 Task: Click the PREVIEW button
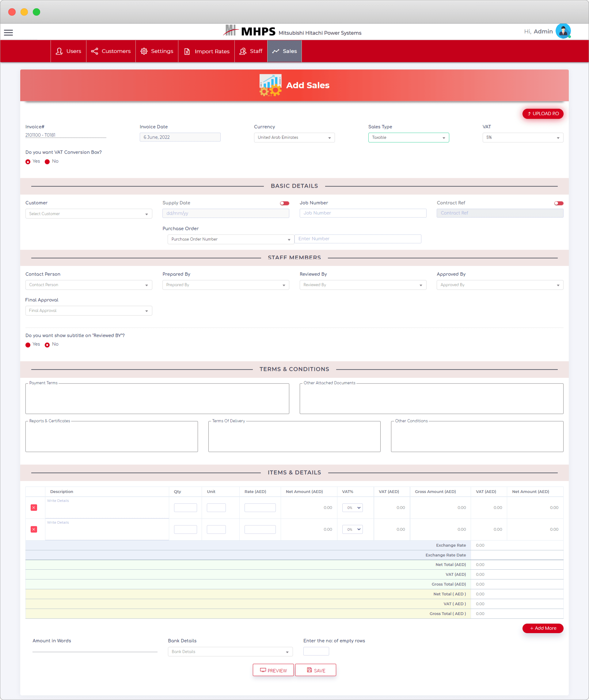(273, 670)
